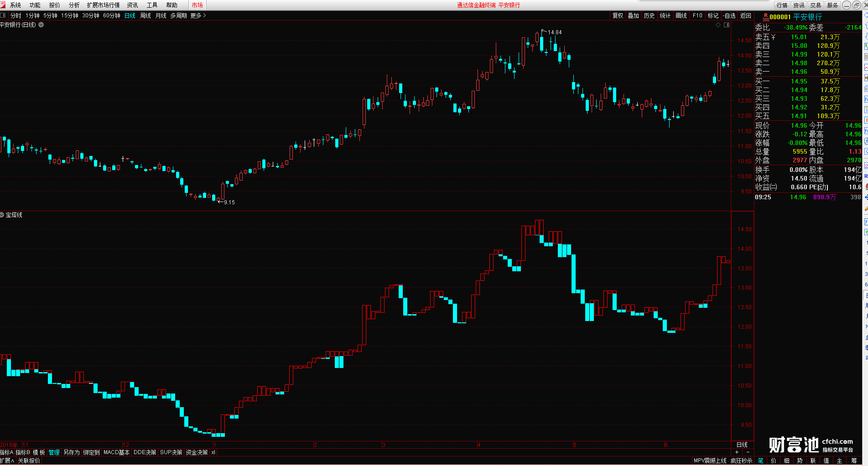
Task: Select the MACD基本 indicator tab
Action: pos(116,452)
